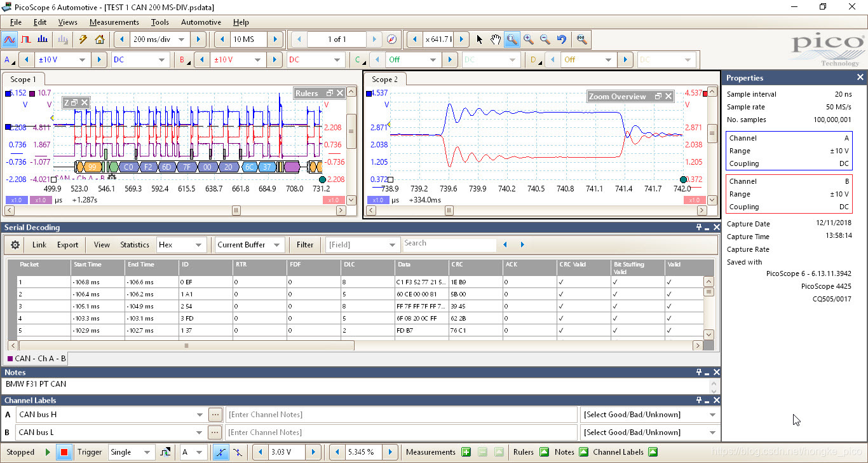This screenshot has height=463, width=868.
Task: Select rising edge trigger icon
Action: (220, 452)
